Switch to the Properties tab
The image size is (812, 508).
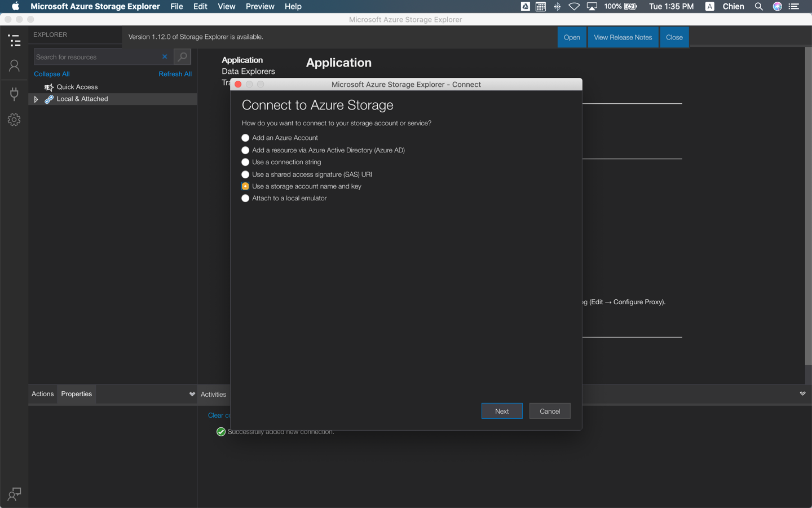click(76, 394)
